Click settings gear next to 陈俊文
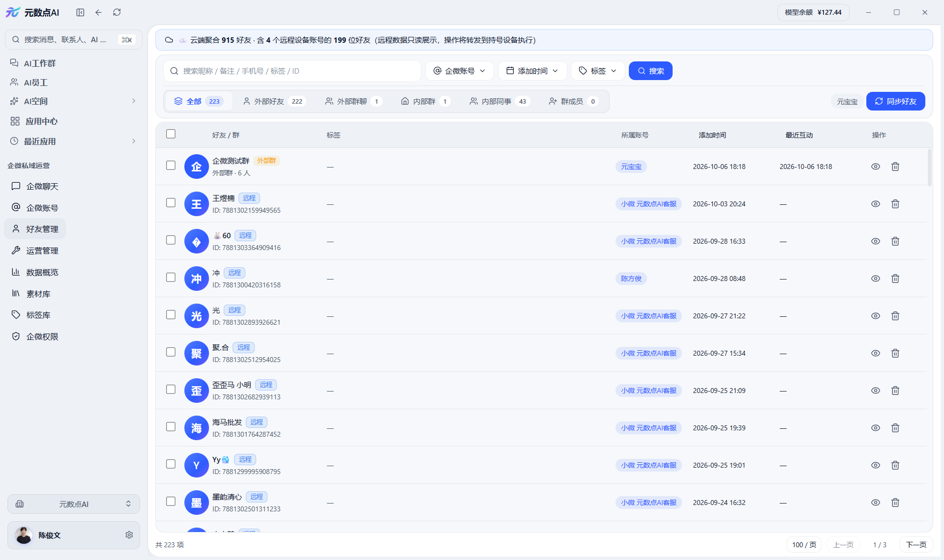Screen dimensions: 944x560 (129, 535)
